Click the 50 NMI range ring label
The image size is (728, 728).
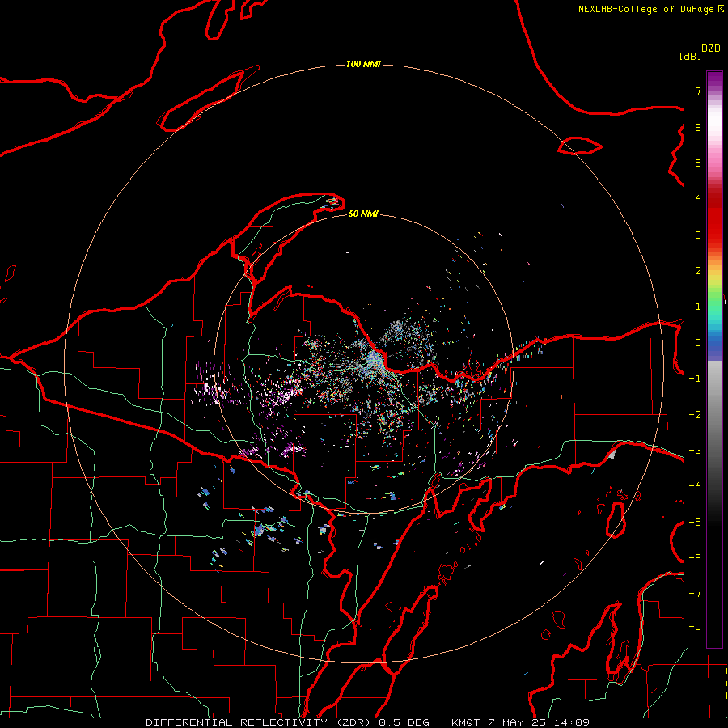tap(363, 214)
